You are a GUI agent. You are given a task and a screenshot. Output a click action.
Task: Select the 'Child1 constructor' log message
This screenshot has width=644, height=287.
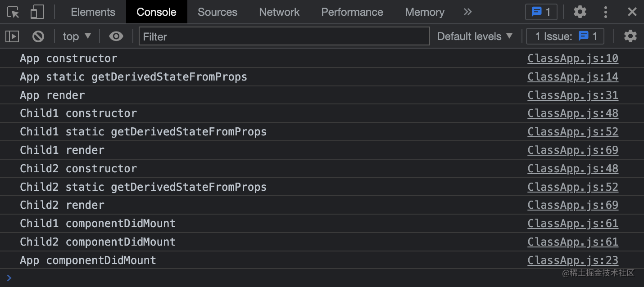pyautogui.click(x=78, y=113)
